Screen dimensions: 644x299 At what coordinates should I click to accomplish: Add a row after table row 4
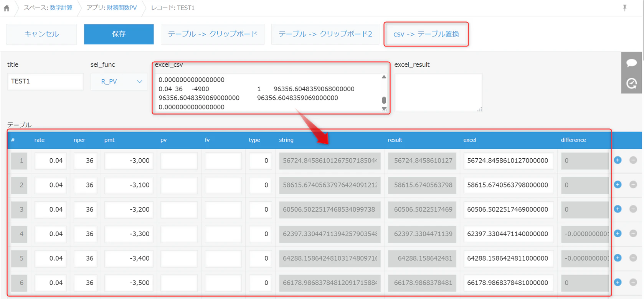[x=618, y=233]
